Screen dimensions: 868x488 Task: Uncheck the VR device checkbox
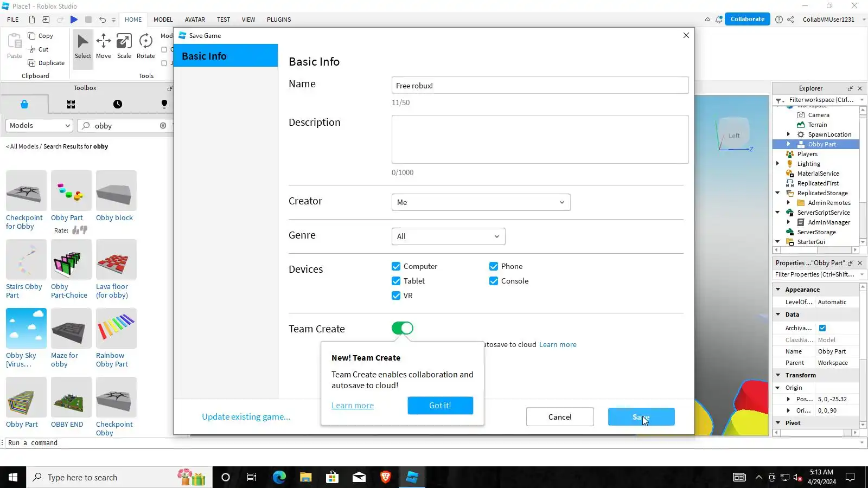pos(396,296)
